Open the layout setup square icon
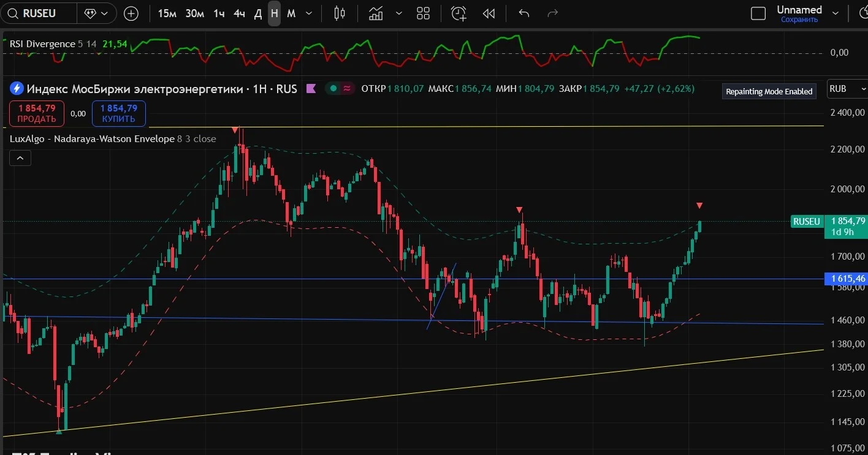Image resolution: width=868 pixels, height=455 pixels. click(x=758, y=13)
